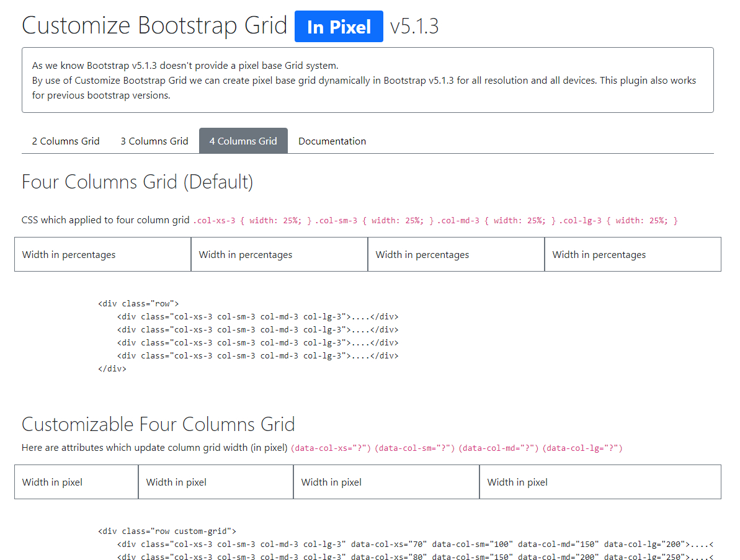740x560 pixels.
Task: Click the closing </div> line of the default code
Action: click(112, 368)
